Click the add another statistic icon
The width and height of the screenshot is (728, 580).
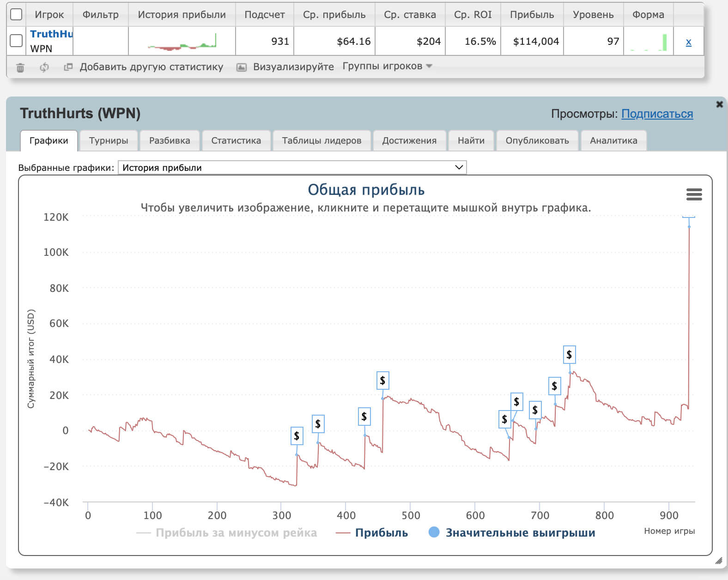pos(68,67)
